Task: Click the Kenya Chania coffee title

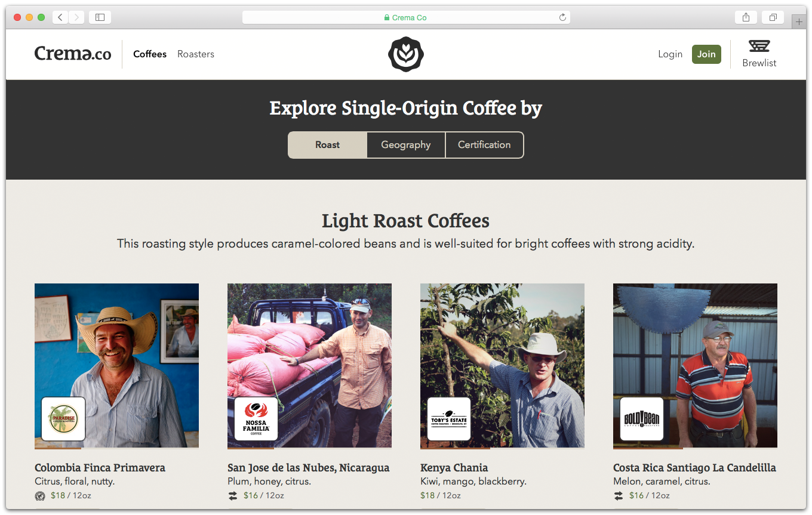Action: (455, 467)
